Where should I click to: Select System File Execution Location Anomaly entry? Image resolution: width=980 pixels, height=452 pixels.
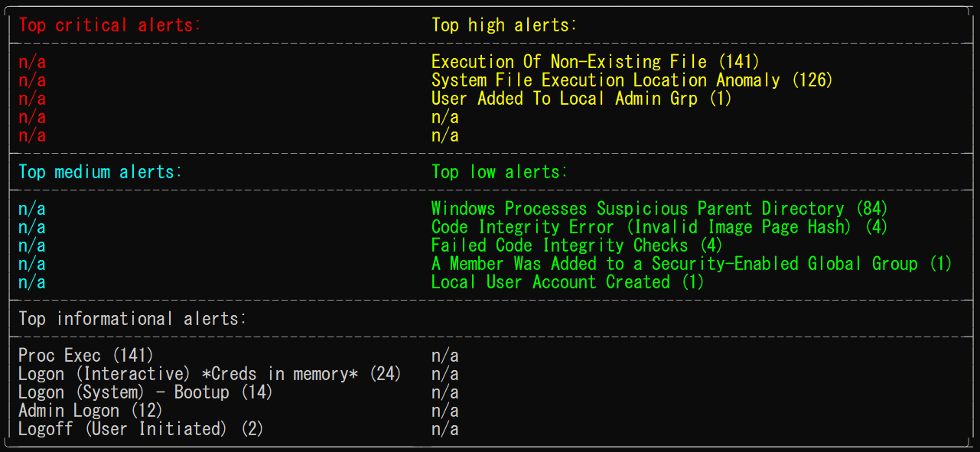click(x=631, y=80)
